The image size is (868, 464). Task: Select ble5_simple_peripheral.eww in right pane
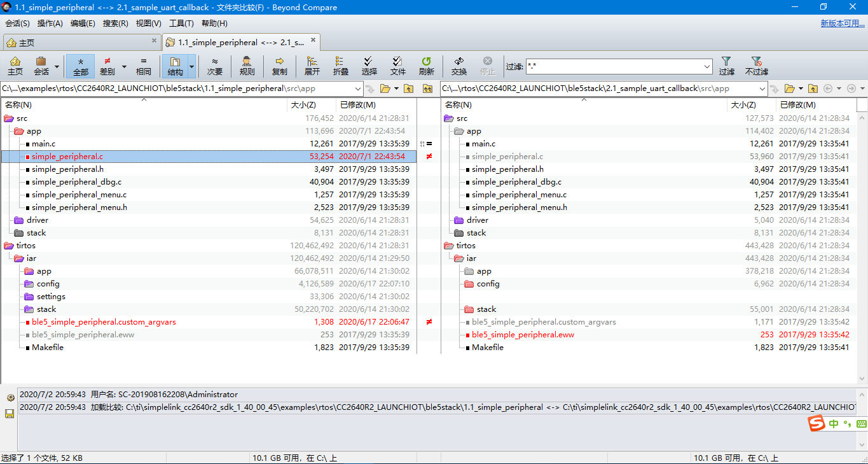523,335
